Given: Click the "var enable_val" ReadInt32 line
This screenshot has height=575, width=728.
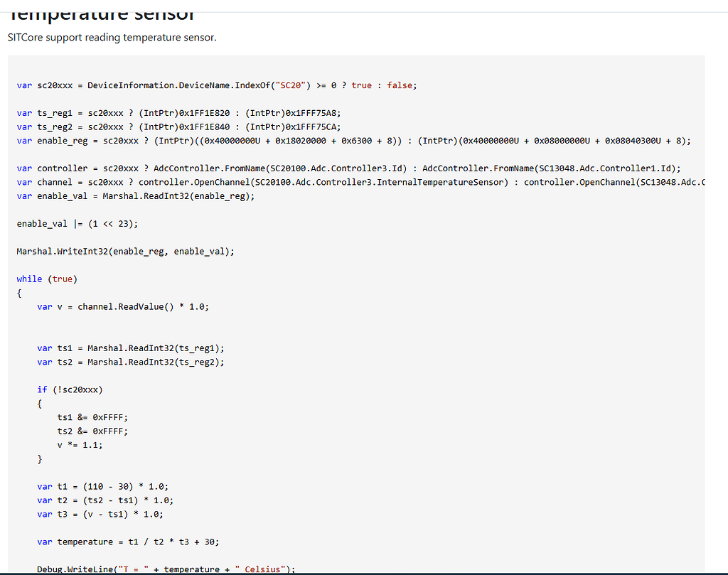Looking at the screenshot, I should (x=135, y=196).
